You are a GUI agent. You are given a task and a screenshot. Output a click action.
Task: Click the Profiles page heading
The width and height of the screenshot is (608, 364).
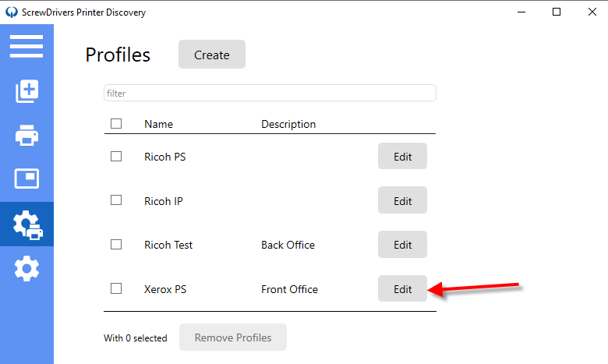pyautogui.click(x=118, y=55)
